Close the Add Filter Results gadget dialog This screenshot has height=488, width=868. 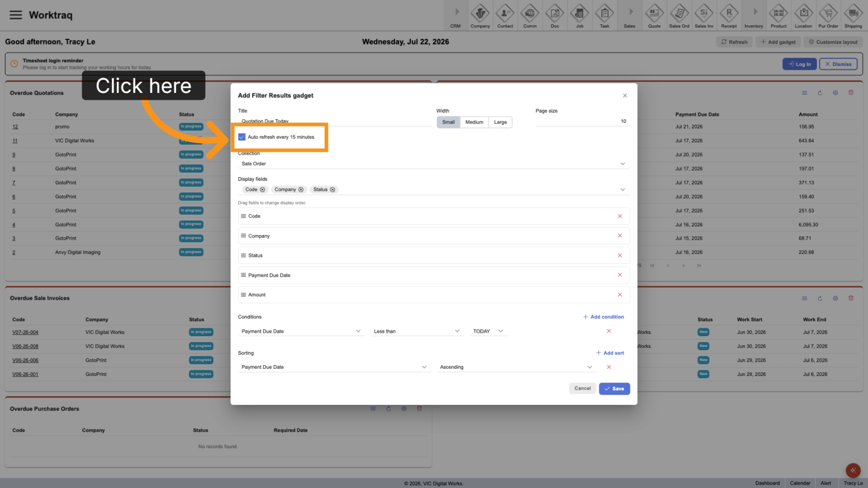[625, 96]
